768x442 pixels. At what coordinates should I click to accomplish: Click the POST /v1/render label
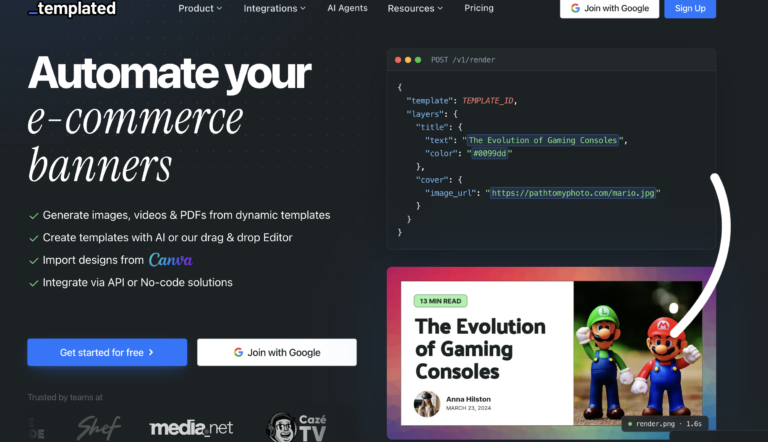point(463,60)
